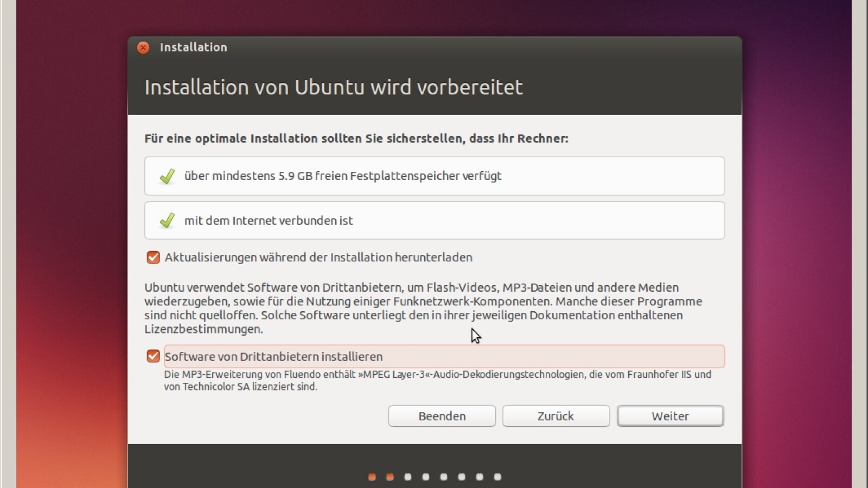Click the last progress dot
868x488 pixels.
tap(497, 477)
